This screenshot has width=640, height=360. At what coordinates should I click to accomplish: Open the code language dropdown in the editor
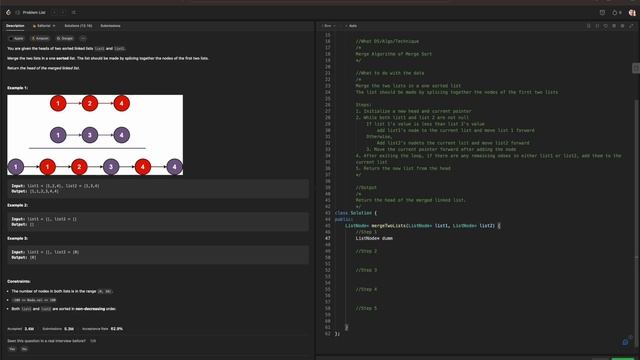[x=329, y=26]
